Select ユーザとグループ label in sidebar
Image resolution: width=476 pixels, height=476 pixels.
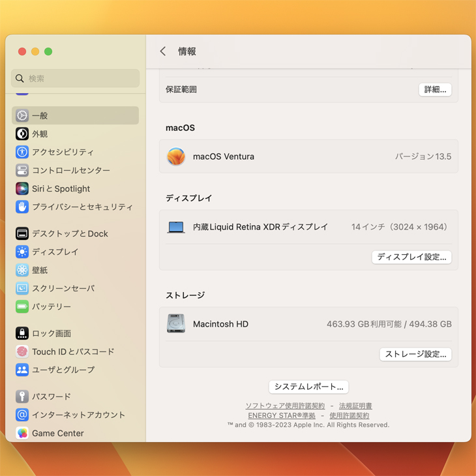(63, 370)
